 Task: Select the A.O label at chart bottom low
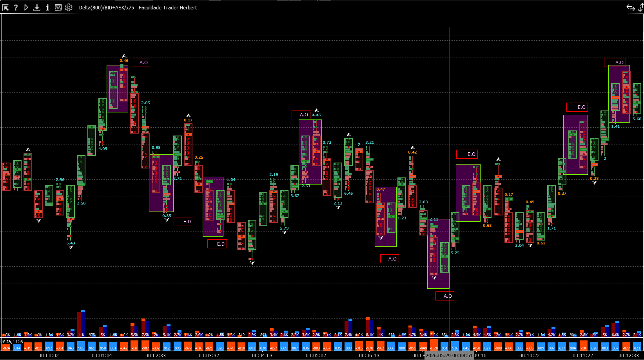[445, 296]
